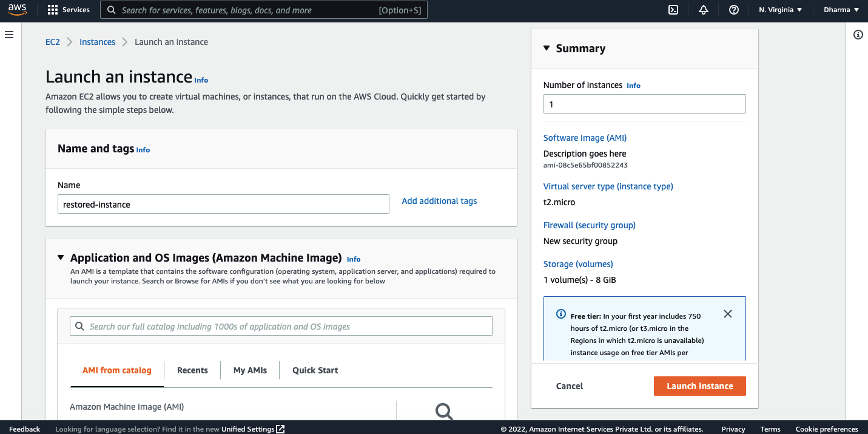Image resolution: width=868 pixels, height=434 pixels.
Task: Open Info link next to Launch an instance
Action: pyautogui.click(x=201, y=80)
